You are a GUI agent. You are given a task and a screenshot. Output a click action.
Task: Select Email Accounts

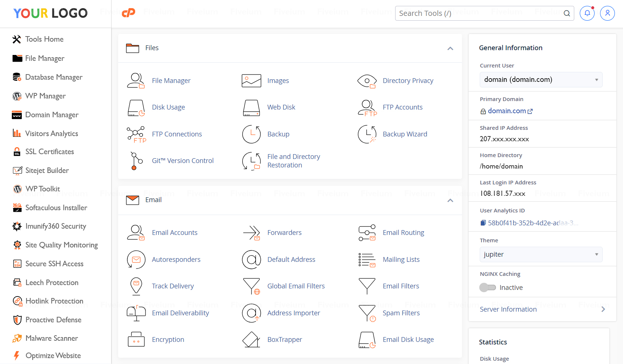pos(175,232)
